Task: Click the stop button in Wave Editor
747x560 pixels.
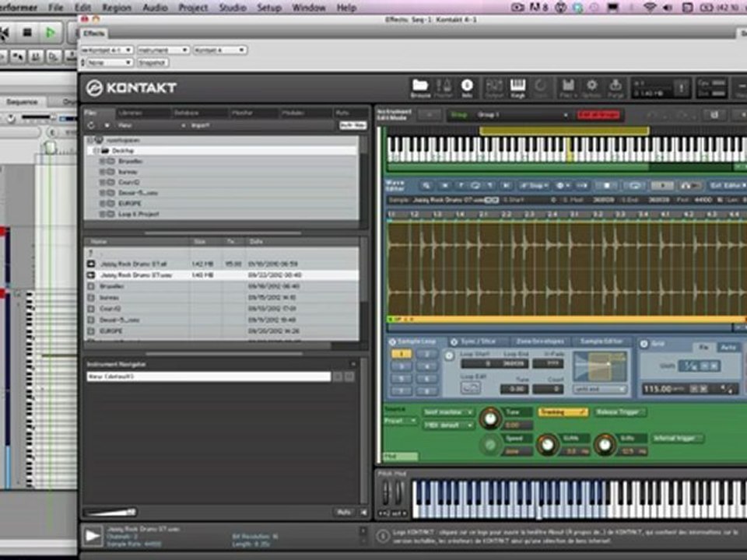Action: point(606,185)
